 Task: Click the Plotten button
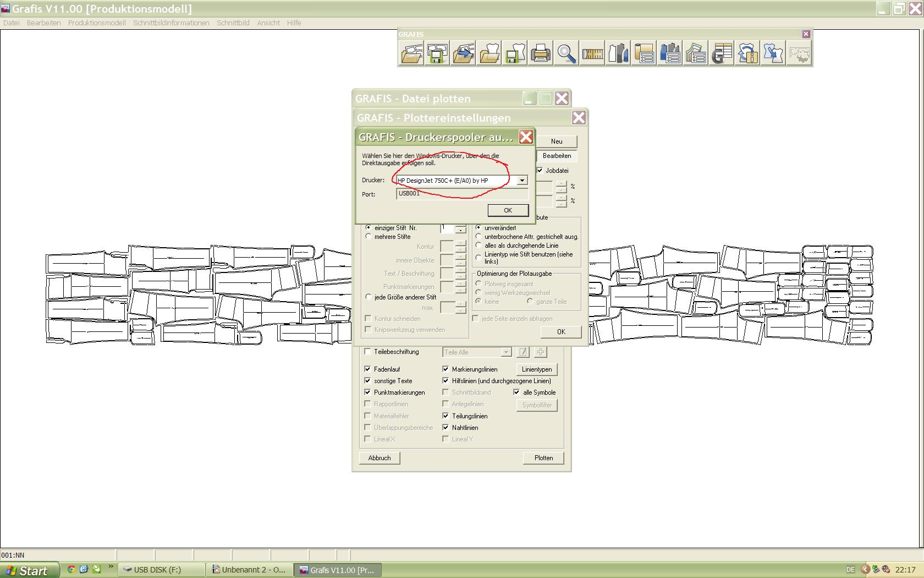pyautogui.click(x=543, y=458)
